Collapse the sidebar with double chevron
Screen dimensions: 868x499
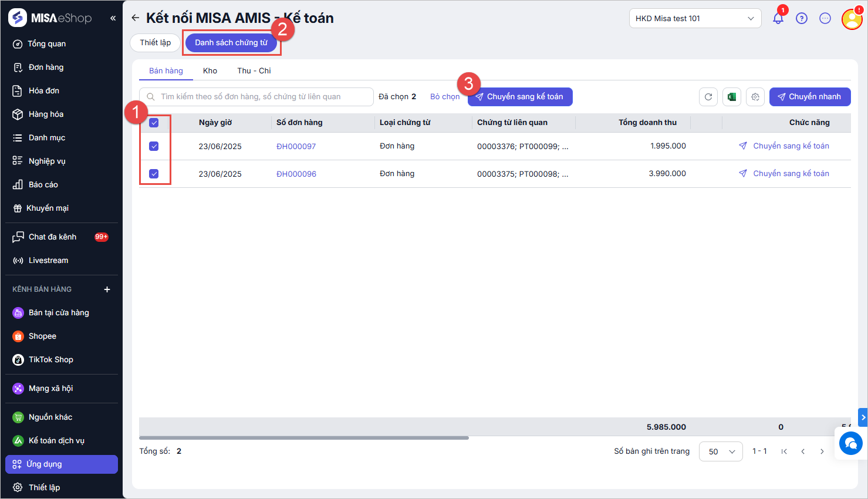pos(113,18)
